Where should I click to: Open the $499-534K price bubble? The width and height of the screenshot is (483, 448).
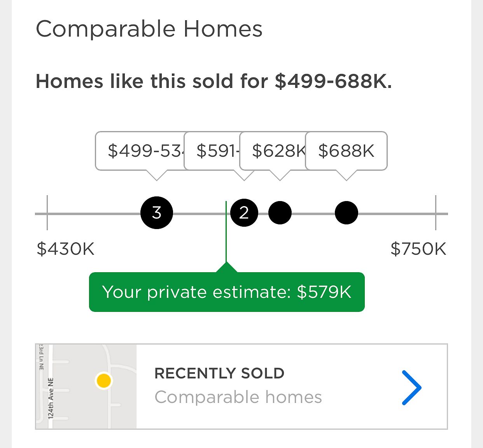pos(140,151)
